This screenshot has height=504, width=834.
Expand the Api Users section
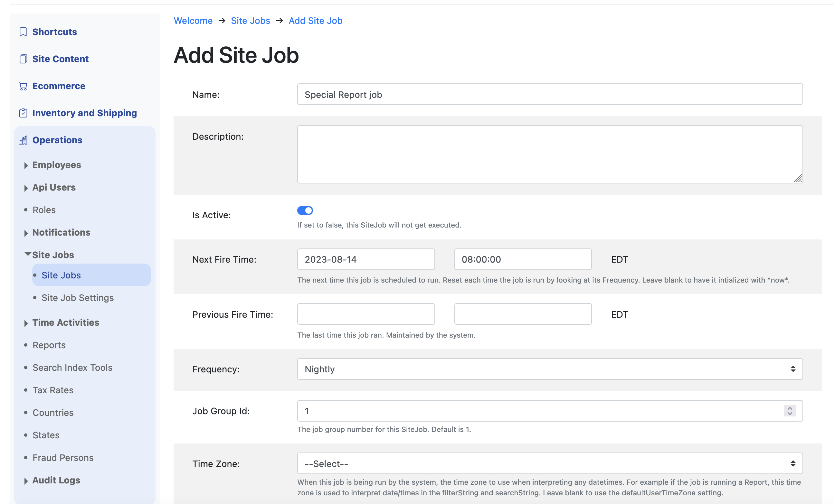[x=26, y=188]
